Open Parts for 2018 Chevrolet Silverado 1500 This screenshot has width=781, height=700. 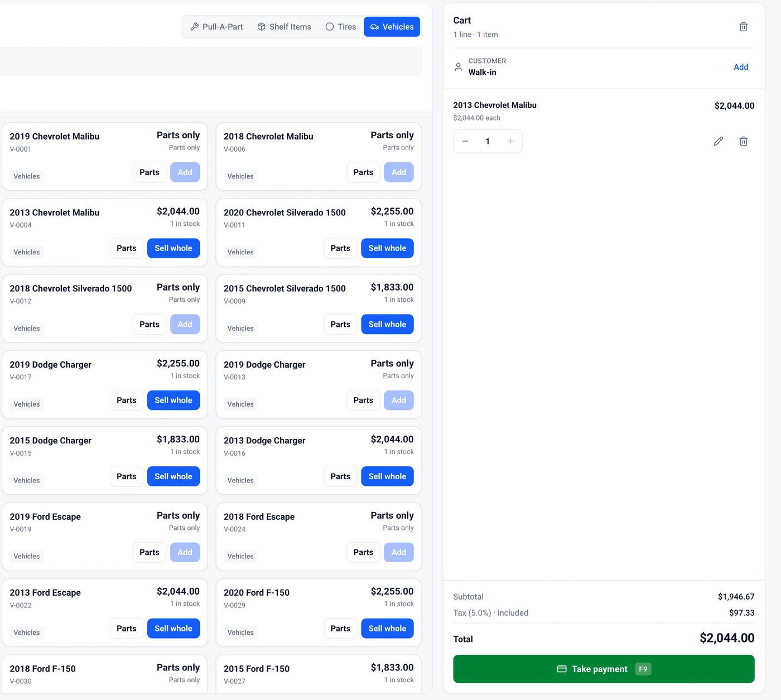[150, 324]
